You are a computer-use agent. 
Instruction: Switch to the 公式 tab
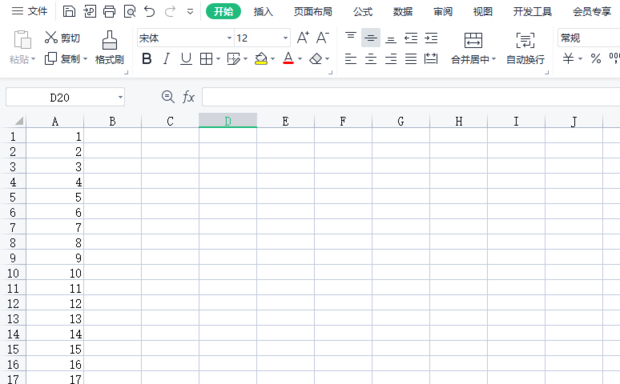[363, 11]
